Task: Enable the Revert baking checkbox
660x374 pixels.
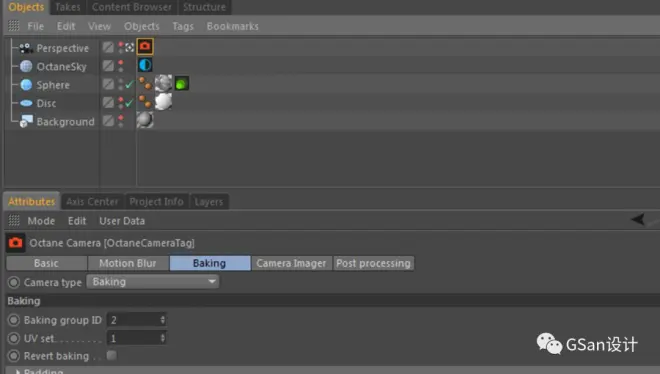Action: [112, 355]
